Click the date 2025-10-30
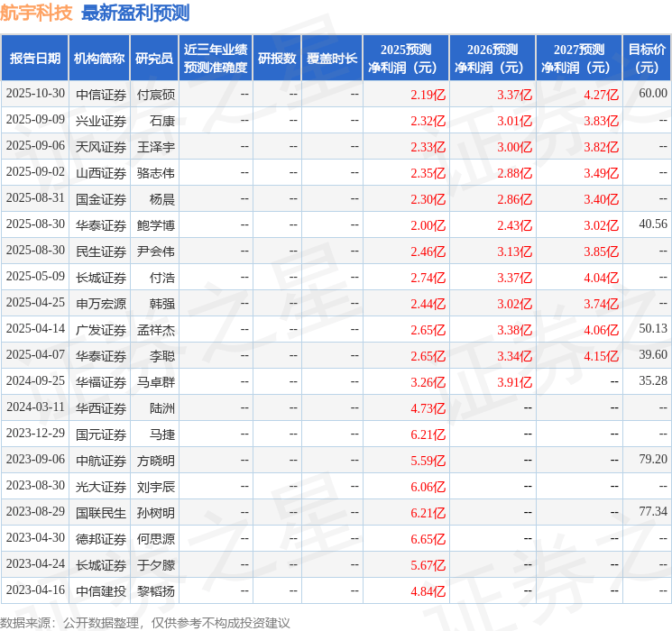The width and height of the screenshot is (672, 631). (35, 94)
